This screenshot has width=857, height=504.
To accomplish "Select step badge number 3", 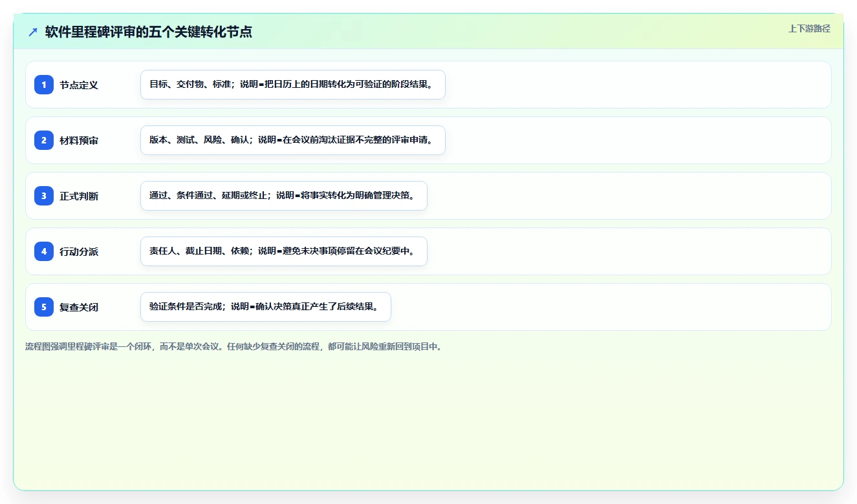I will [x=44, y=196].
